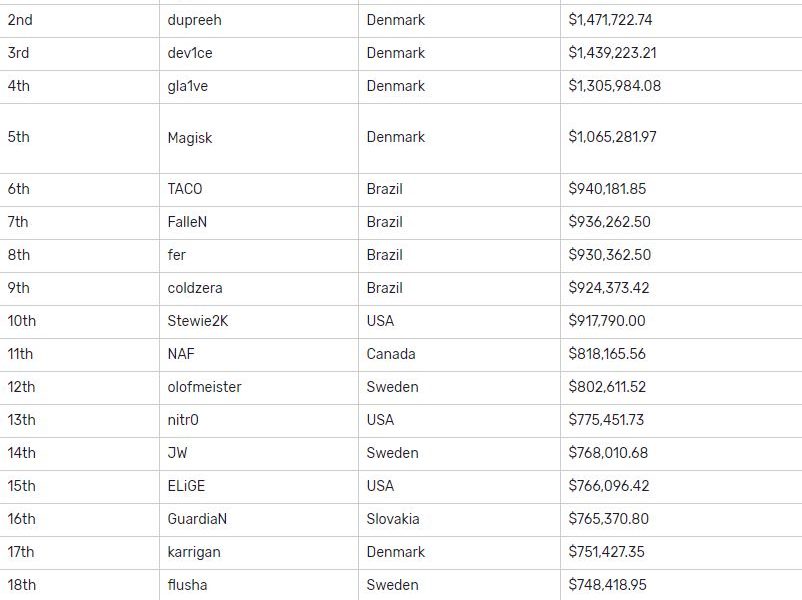This screenshot has width=802, height=600.
Task: Select the Magisk player cell
Action: [190, 138]
